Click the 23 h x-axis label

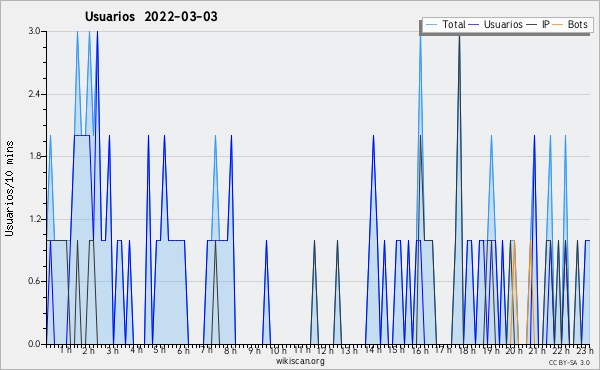coord(585,351)
